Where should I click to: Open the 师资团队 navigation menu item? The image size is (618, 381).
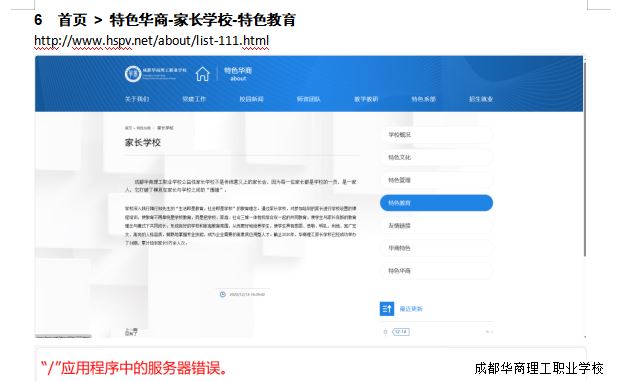pos(309,99)
